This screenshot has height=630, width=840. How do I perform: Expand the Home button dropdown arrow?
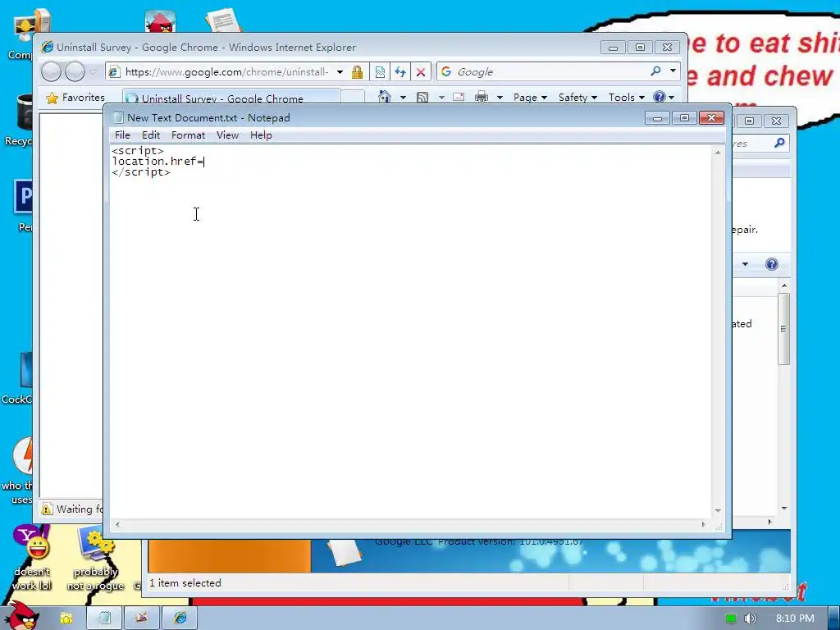[403, 98]
